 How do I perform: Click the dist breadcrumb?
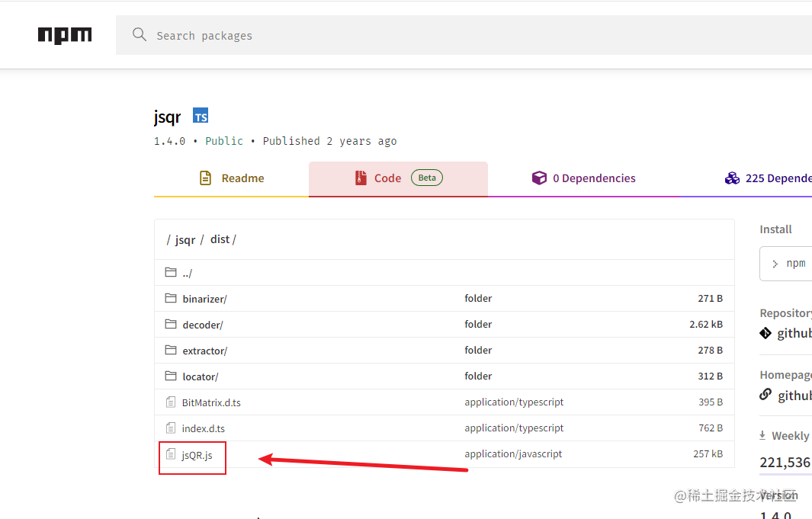[x=220, y=239]
